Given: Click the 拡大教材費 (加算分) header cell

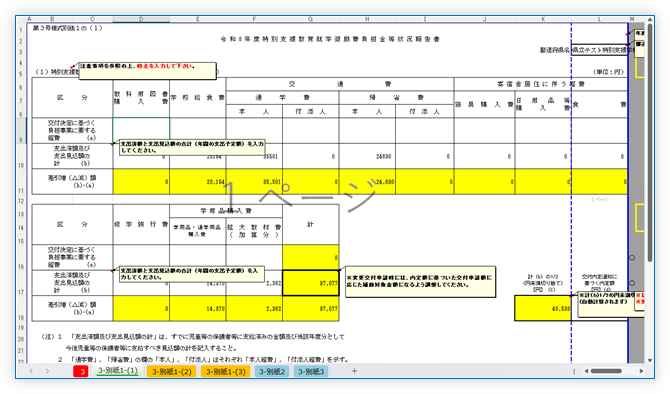Looking at the screenshot, I should click(x=254, y=231).
